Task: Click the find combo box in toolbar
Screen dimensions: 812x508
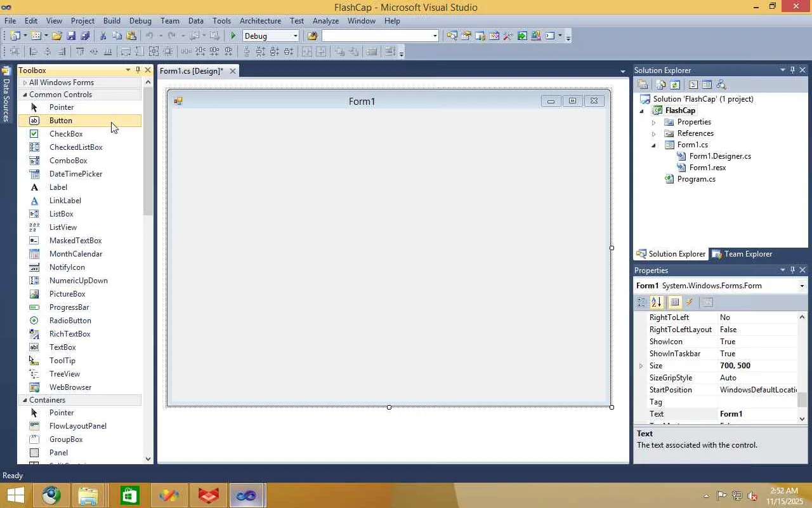Action: coord(380,36)
